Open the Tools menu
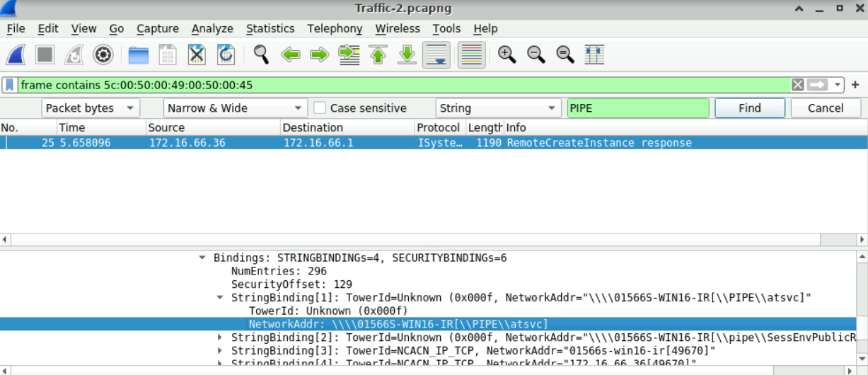This screenshot has width=868, height=375. click(446, 28)
